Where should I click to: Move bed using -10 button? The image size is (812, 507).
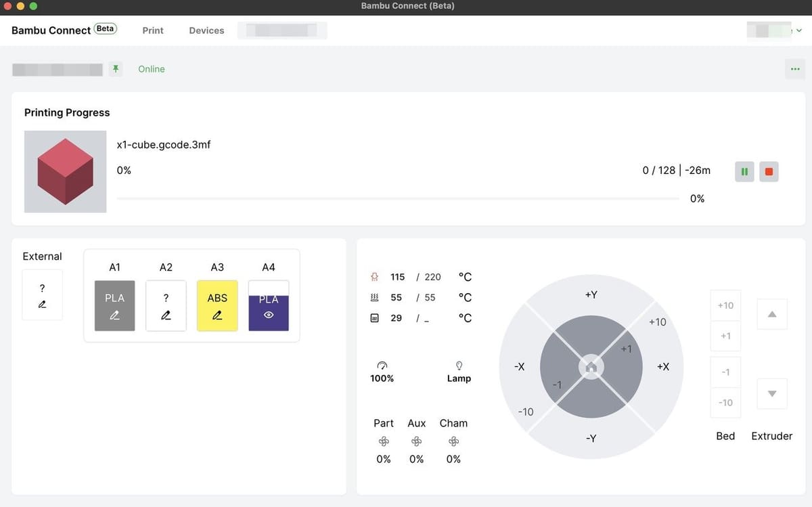click(725, 402)
